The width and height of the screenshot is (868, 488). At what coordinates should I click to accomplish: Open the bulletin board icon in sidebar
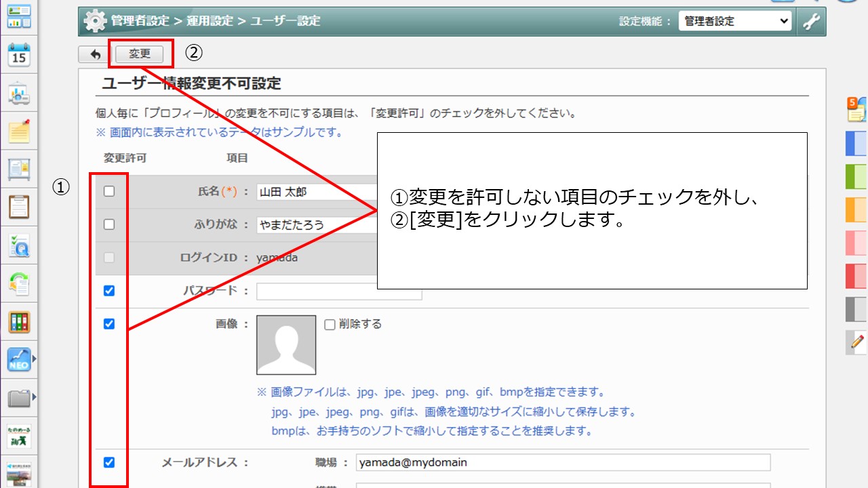(19, 169)
